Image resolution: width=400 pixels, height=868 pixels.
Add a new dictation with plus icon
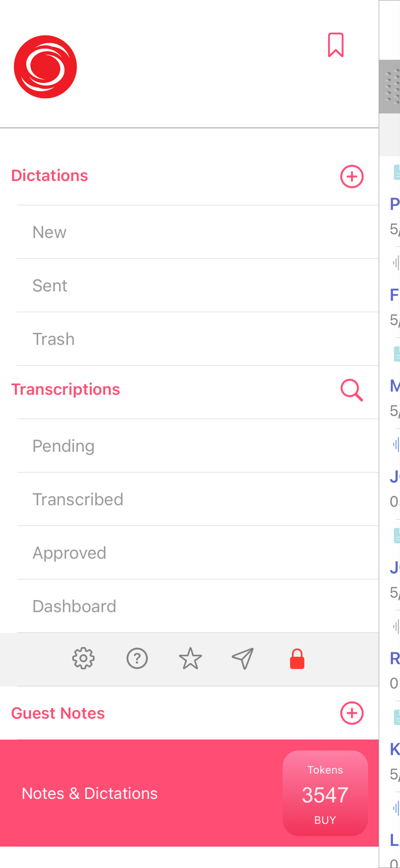351,177
